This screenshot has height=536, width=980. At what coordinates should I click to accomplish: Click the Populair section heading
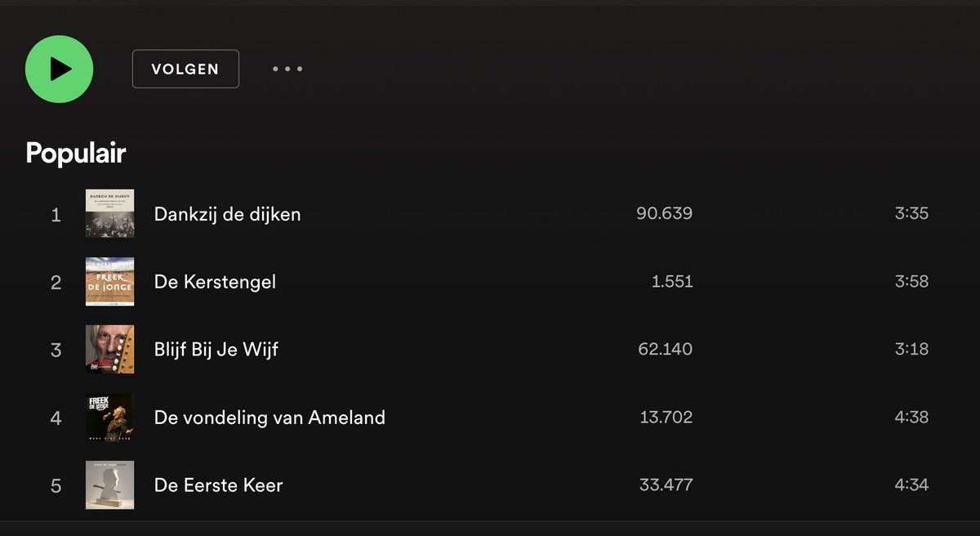tap(75, 153)
